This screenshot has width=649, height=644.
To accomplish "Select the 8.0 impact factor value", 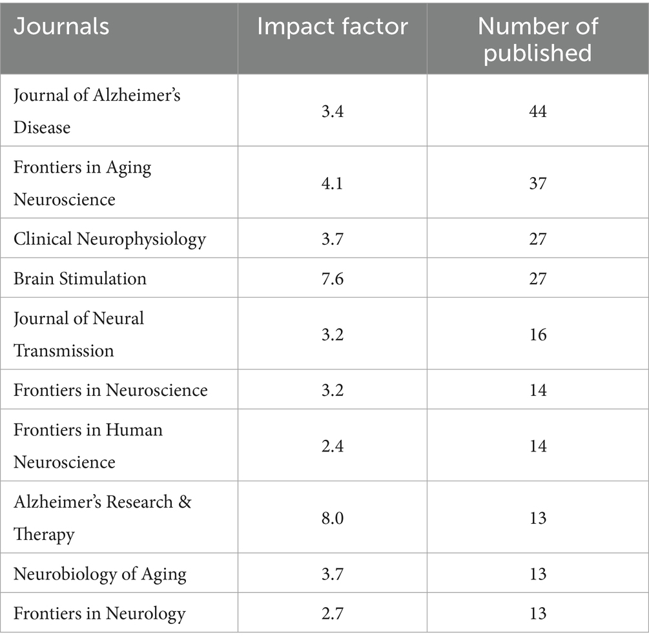I will pos(332,518).
